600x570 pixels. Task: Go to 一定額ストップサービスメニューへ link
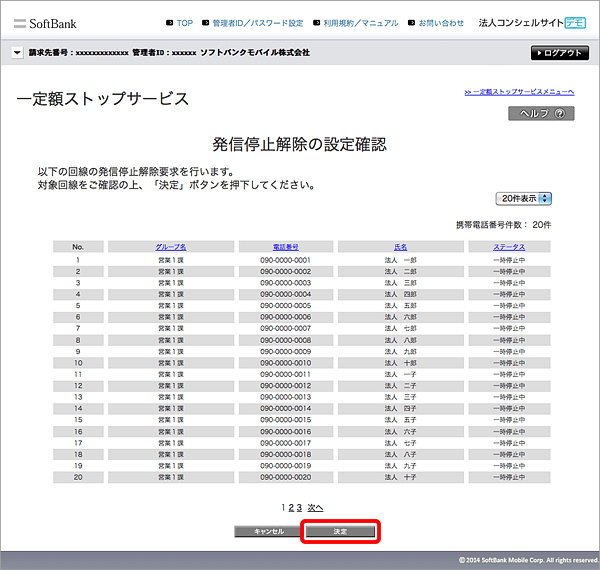coord(519,92)
